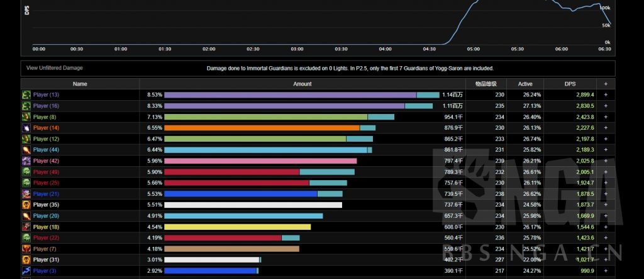Click the class icon beside Player (3)
Screen dimensions: 644x279
[26, 271]
